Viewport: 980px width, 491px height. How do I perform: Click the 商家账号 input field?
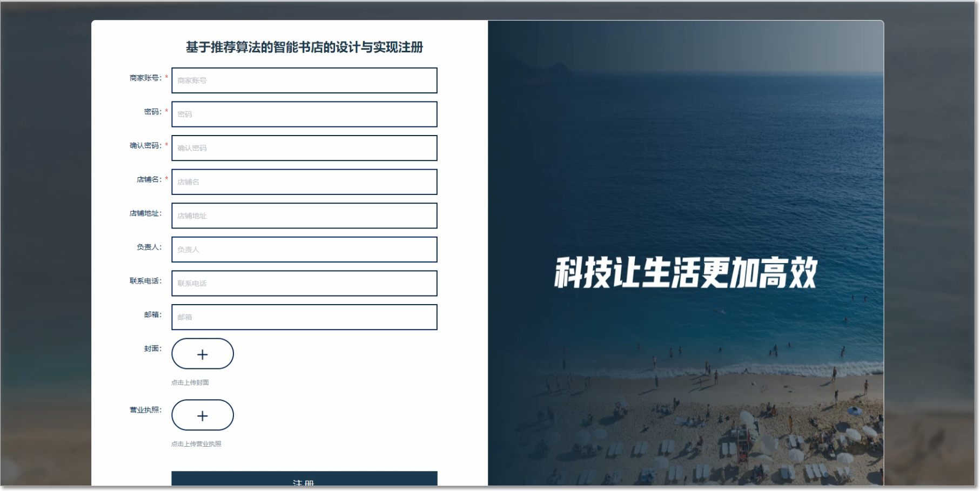coord(304,80)
